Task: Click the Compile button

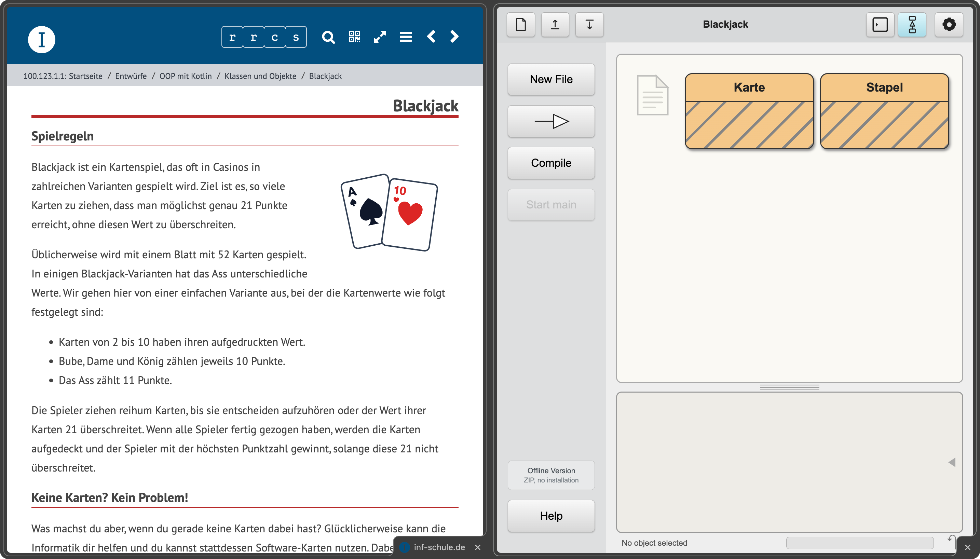Action: 551,163
